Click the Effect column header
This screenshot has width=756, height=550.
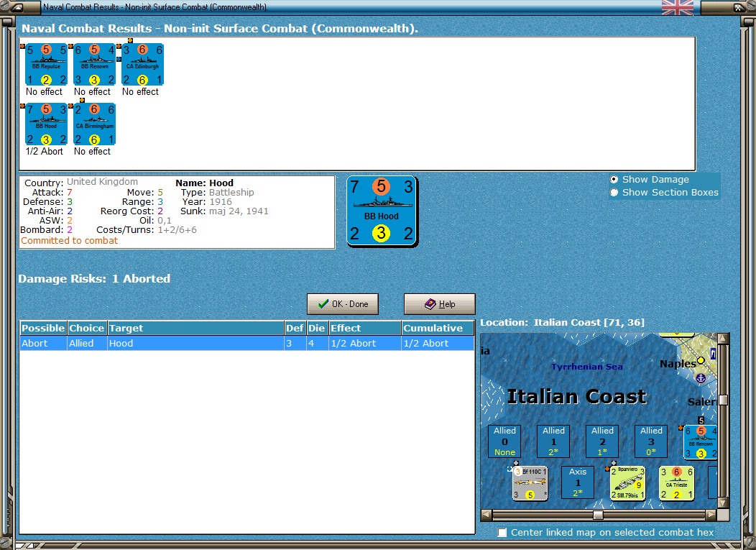(x=364, y=328)
